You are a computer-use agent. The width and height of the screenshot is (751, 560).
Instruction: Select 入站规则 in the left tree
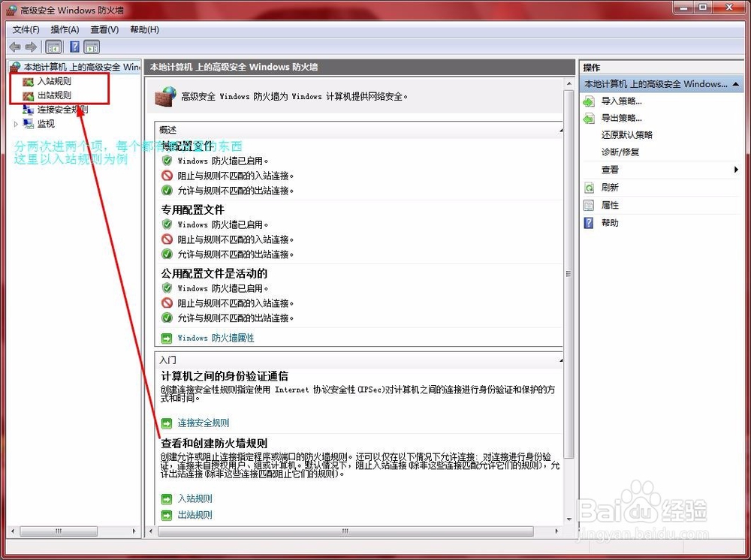point(55,81)
